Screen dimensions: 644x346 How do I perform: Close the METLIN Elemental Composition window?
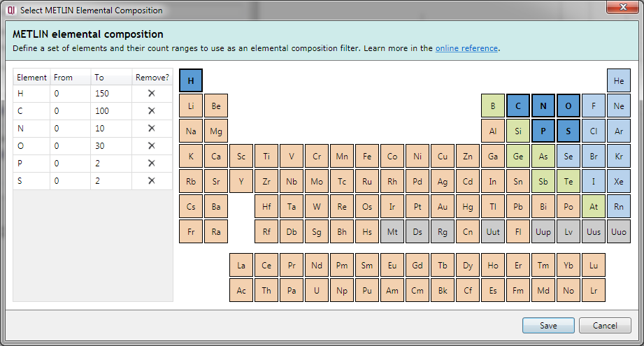[624, 7]
